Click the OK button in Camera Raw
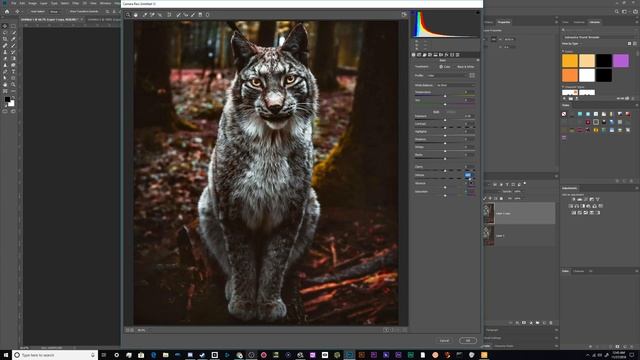640x360 pixels. (x=468, y=340)
